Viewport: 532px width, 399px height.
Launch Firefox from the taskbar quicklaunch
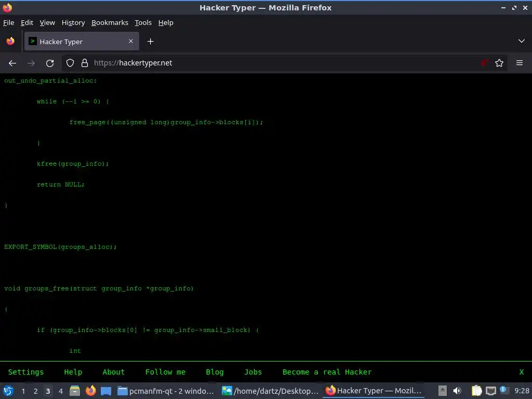click(x=90, y=391)
